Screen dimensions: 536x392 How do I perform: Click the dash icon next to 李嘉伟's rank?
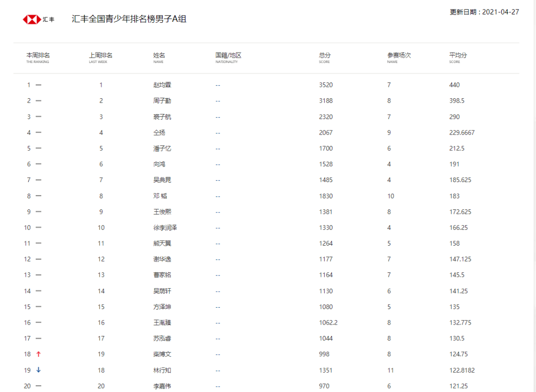coord(40,386)
